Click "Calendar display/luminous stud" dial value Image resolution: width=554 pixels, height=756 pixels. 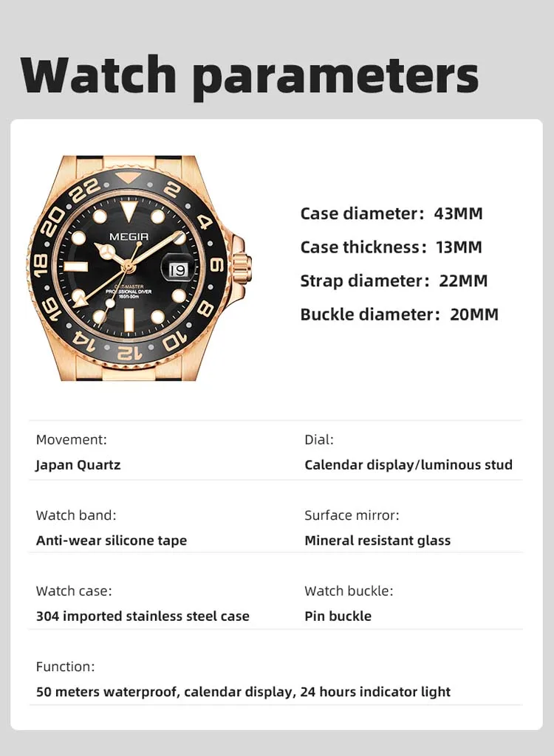click(x=408, y=465)
